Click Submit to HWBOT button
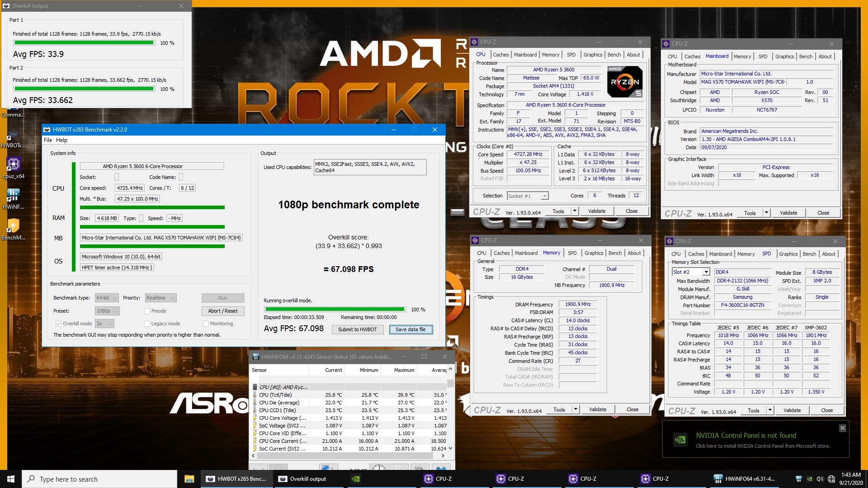This screenshot has height=488, width=868. pos(357,329)
